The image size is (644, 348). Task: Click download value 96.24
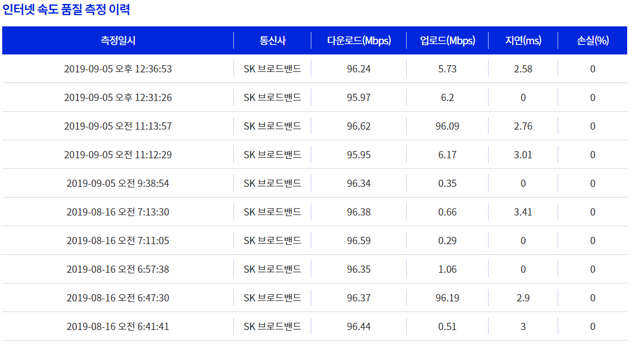click(x=358, y=69)
